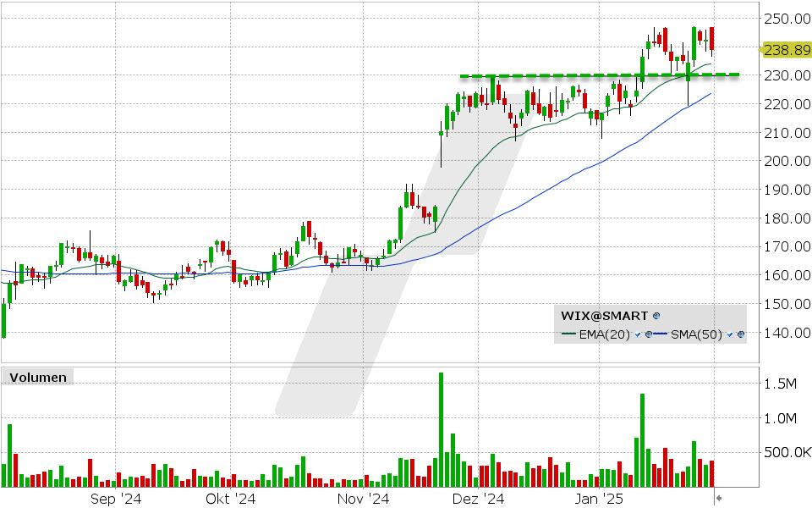Click the 190.00 price axis label
The image size is (812, 508).
point(787,190)
